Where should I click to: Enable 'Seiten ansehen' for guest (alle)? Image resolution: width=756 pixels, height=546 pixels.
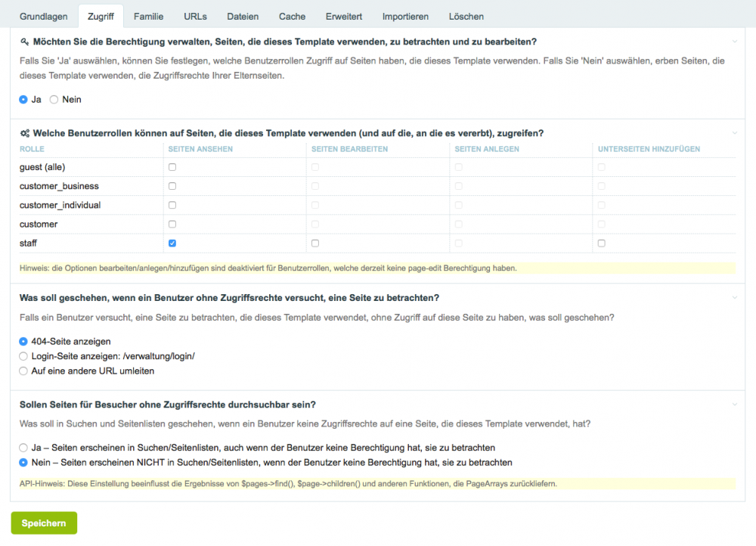click(172, 167)
